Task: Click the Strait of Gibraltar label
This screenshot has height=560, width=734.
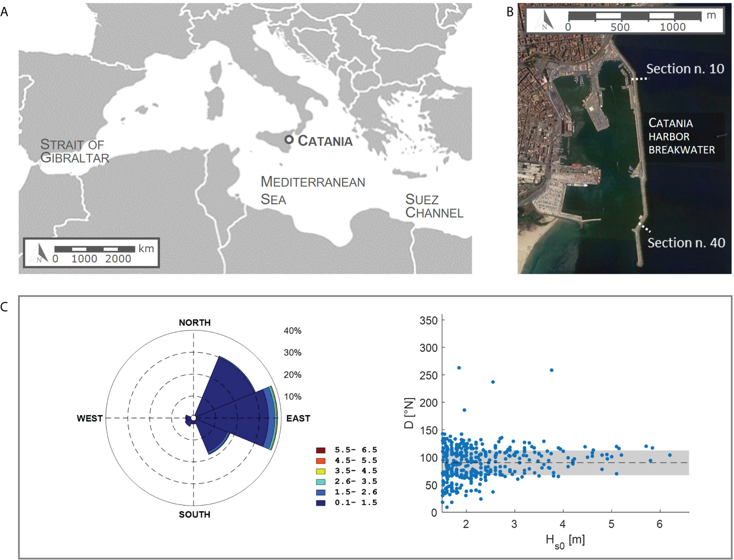Action: tap(74, 151)
